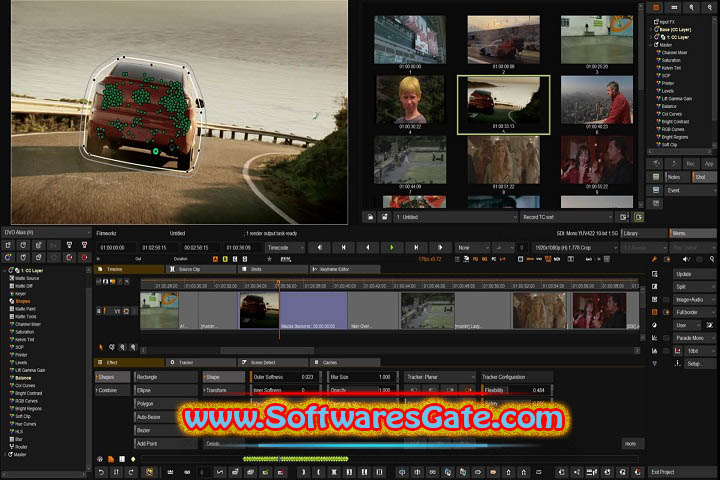This screenshot has width=720, height=480.
Task: Click the list icon at top of right panel
Action: pos(674,7)
